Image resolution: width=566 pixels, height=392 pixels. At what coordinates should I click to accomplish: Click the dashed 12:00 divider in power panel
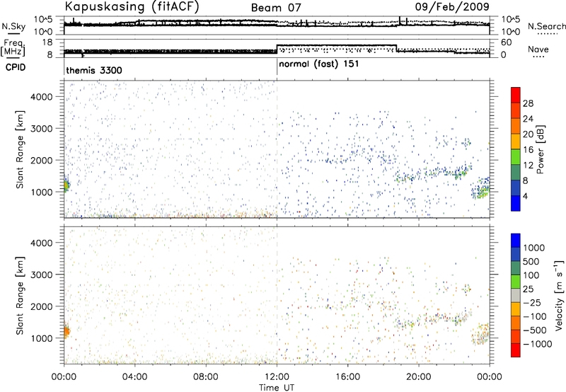tap(277, 149)
